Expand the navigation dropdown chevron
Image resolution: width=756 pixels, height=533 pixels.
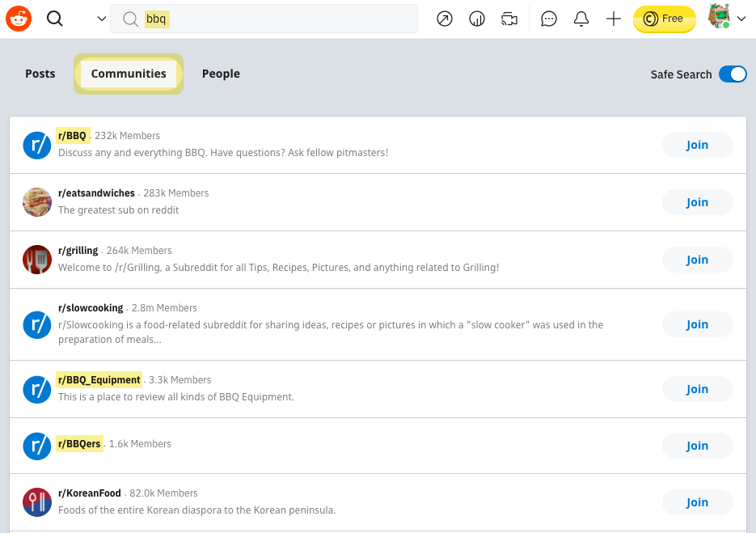[101, 19]
